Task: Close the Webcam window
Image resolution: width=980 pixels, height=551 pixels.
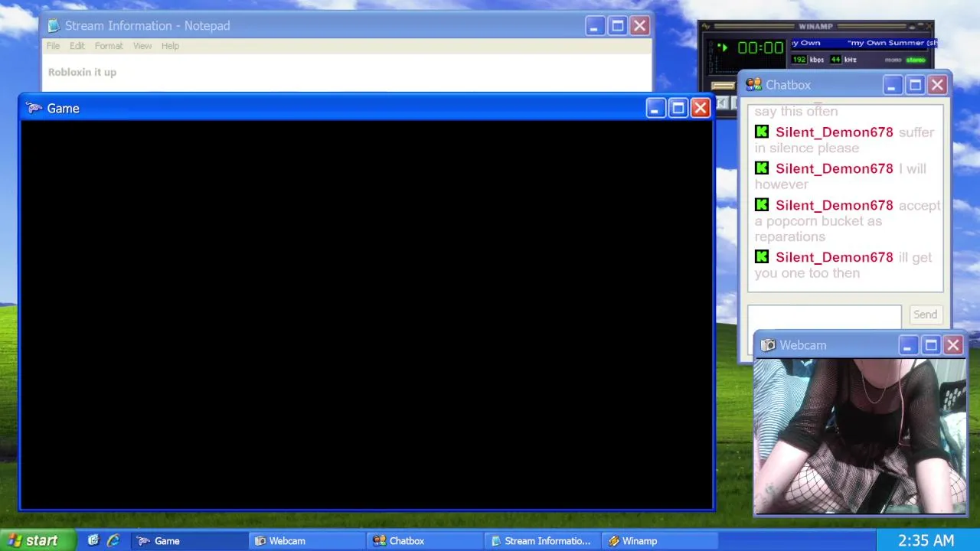Action: [953, 345]
